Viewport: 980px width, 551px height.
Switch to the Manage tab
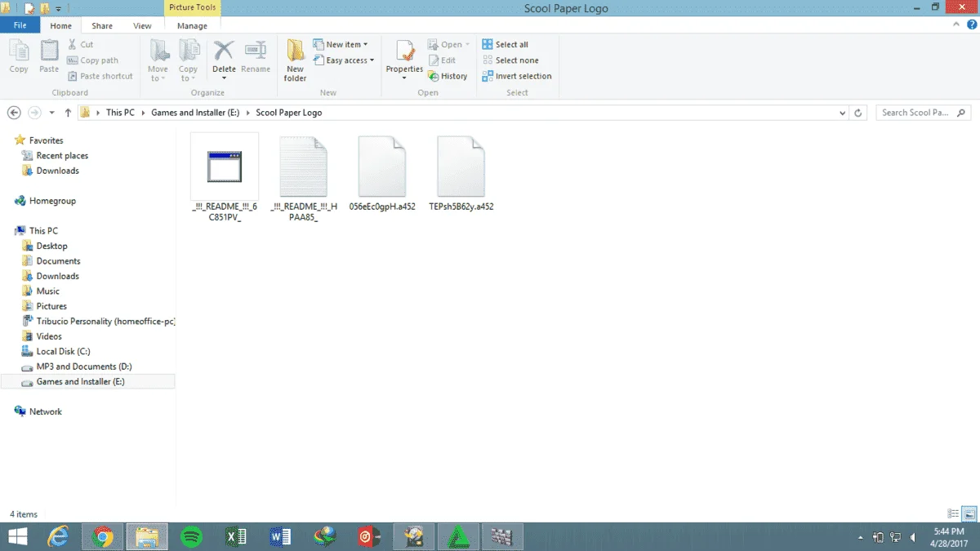pyautogui.click(x=193, y=26)
